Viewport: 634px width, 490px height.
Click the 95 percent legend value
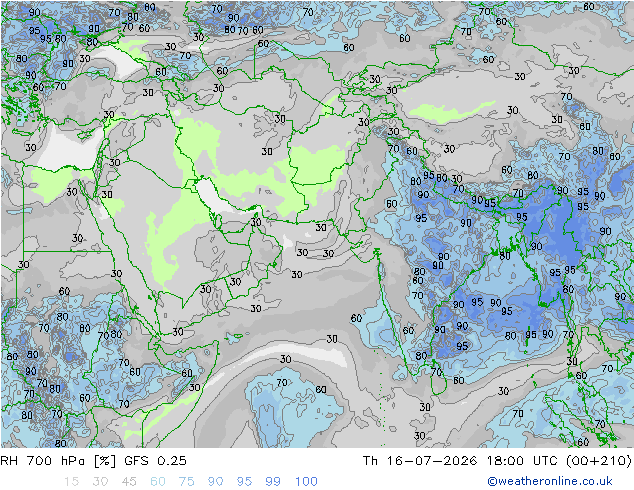coord(244,482)
